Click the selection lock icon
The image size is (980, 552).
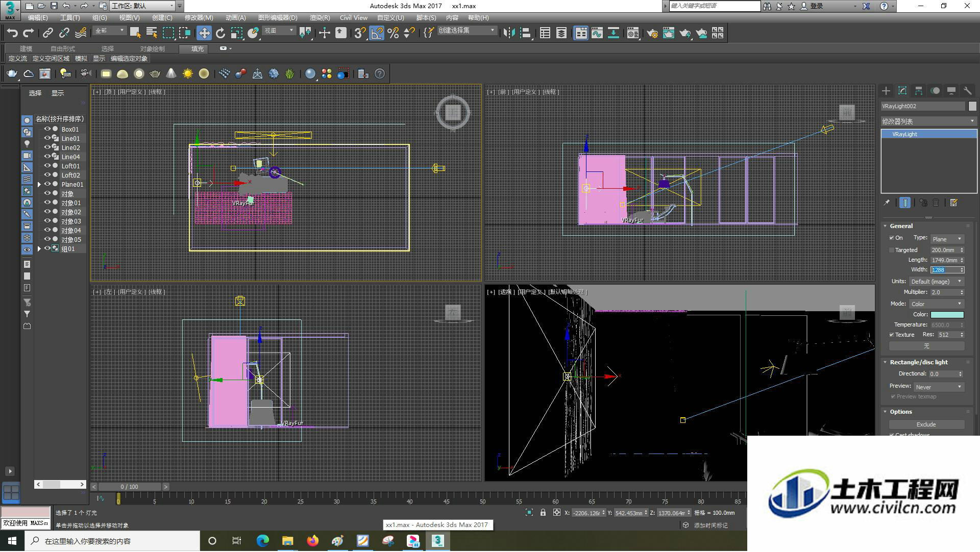(x=543, y=513)
